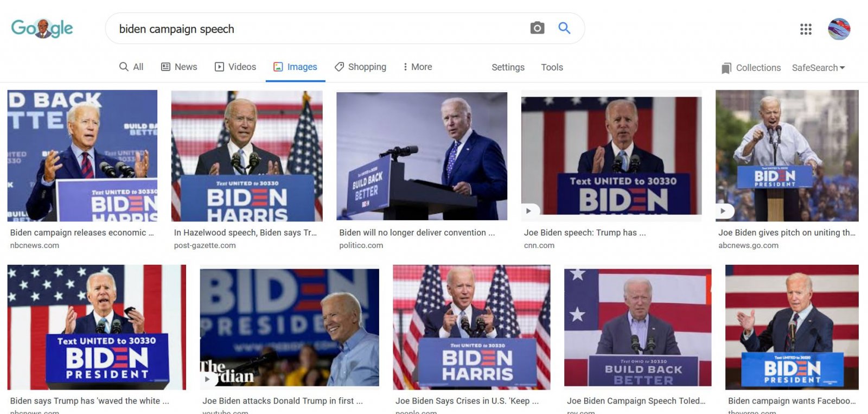Open the Google apps grid icon

(806, 29)
